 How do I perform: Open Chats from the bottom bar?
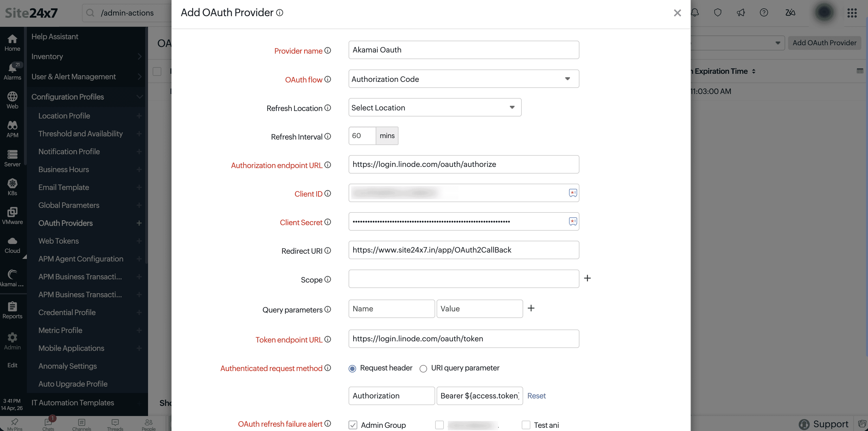pos(48,424)
